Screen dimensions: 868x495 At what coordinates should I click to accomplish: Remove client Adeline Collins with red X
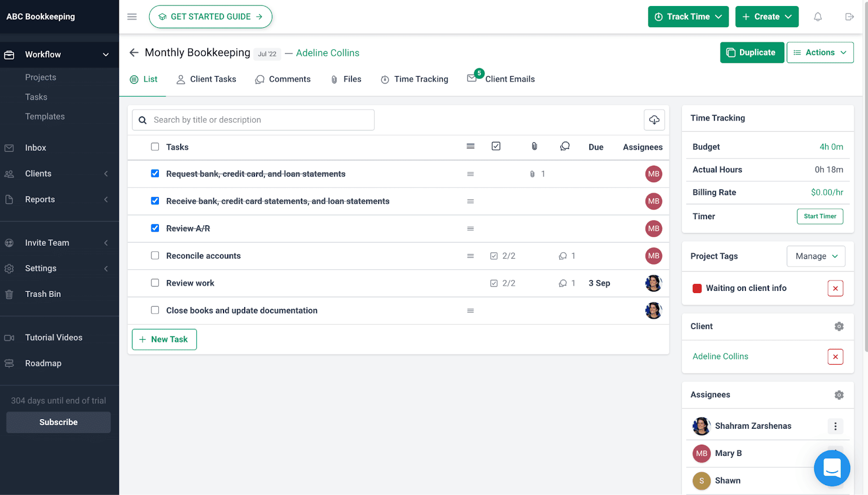(835, 357)
